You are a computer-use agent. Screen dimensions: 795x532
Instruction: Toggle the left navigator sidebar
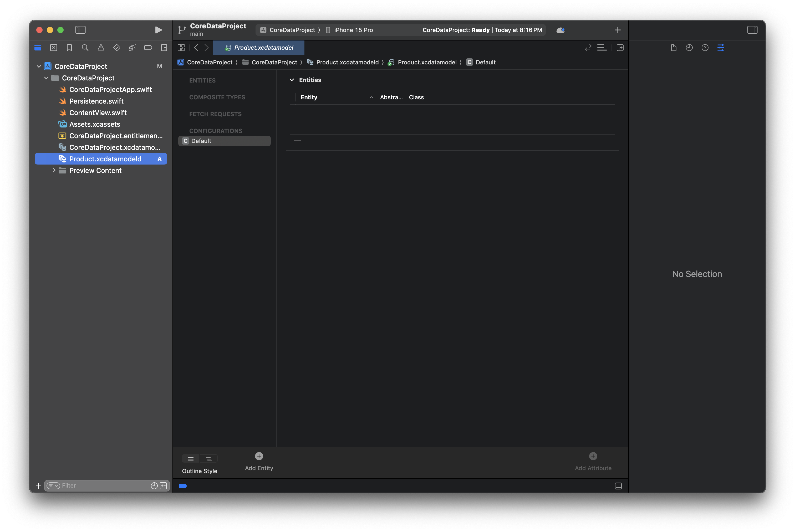click(80, 30)
